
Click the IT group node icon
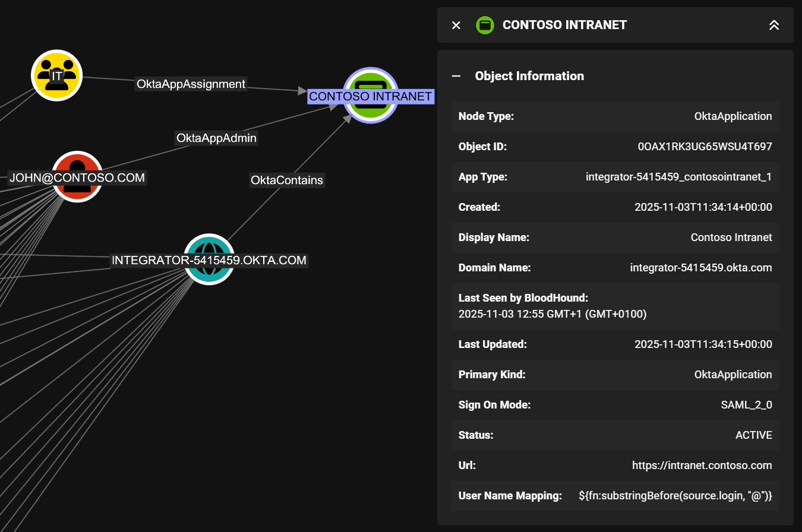coord(56,75)
